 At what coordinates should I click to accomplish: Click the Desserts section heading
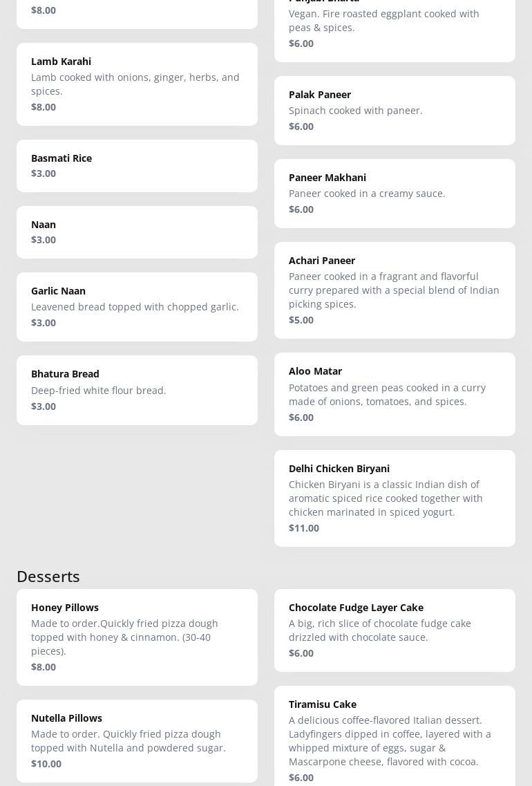pos(48,576)
